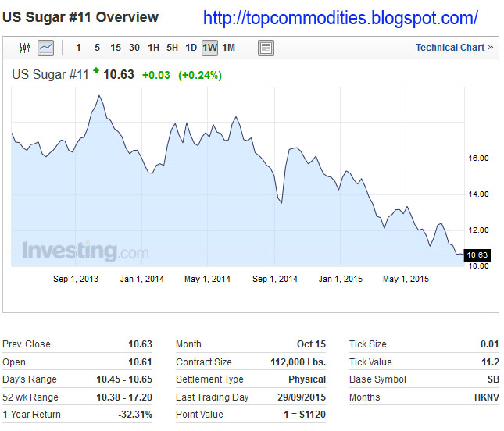Screen dimensions: 504x431
Task: Open the Technical Chart link
Action: click(x=454, y=48)
